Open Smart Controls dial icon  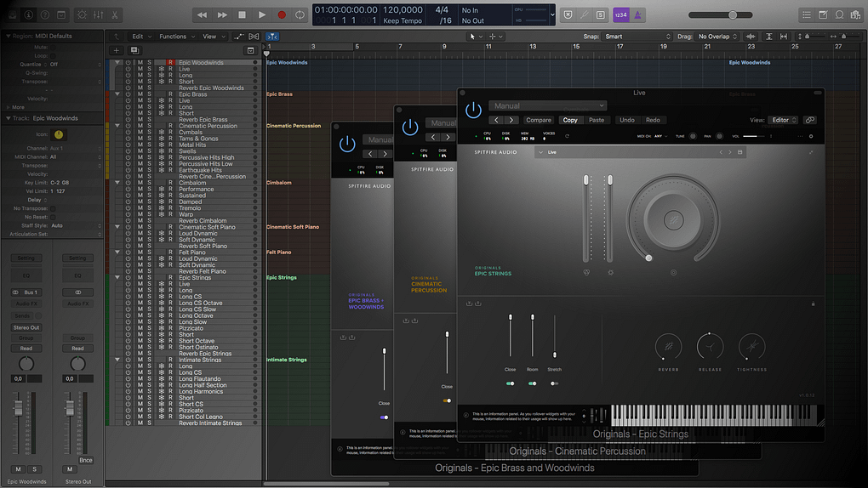(x=82, y=15)
